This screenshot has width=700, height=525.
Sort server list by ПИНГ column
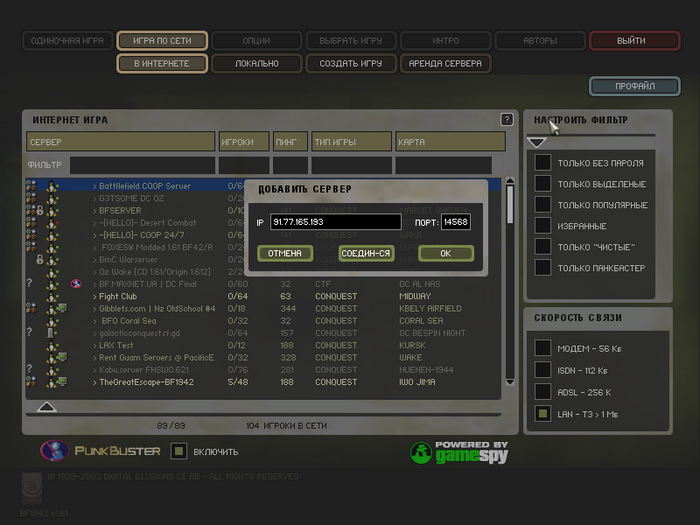point(290,142)
